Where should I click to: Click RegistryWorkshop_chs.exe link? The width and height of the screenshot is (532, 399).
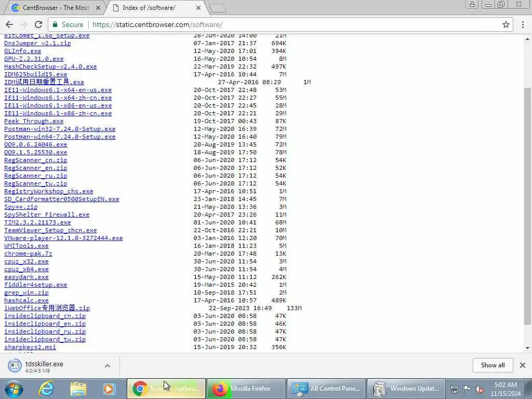[48, 191]
